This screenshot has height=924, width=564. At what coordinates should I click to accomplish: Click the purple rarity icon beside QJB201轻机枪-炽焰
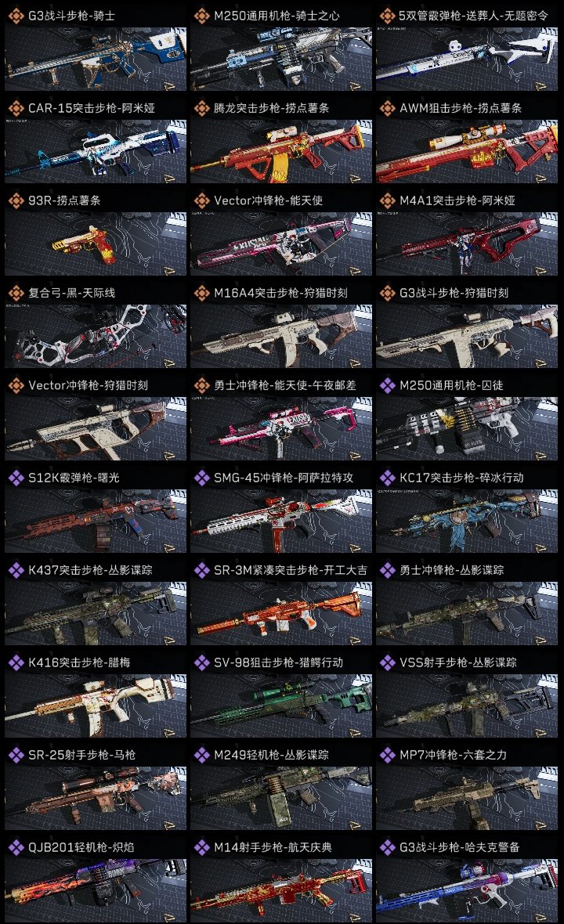(16, 847)
